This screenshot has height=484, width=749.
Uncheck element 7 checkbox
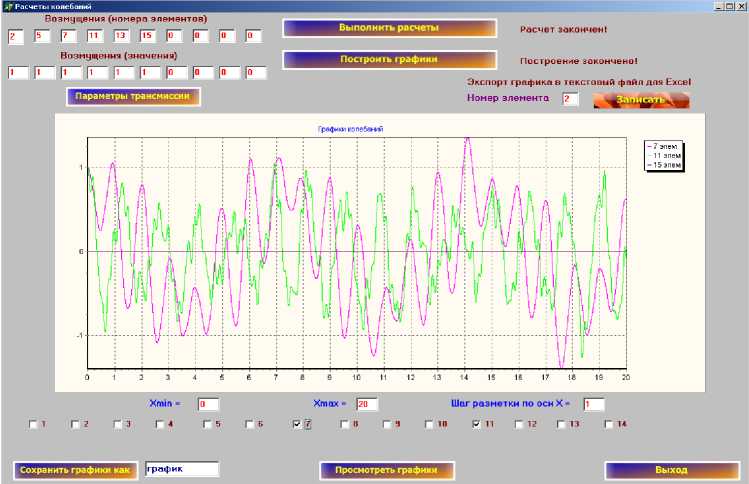coord(297,425)
